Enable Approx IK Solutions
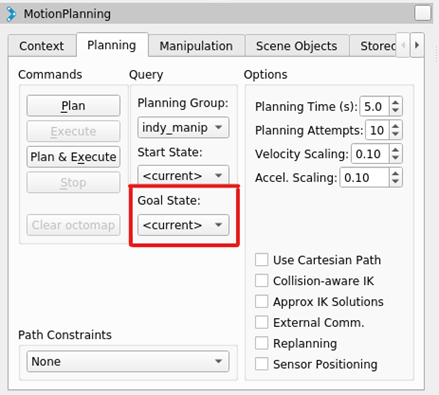This screenshot has width=439, height=395. [x=262, y=301]
